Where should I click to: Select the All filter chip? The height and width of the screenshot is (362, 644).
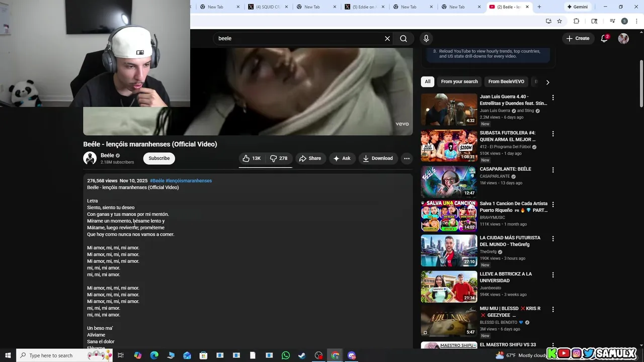[428, 81]
